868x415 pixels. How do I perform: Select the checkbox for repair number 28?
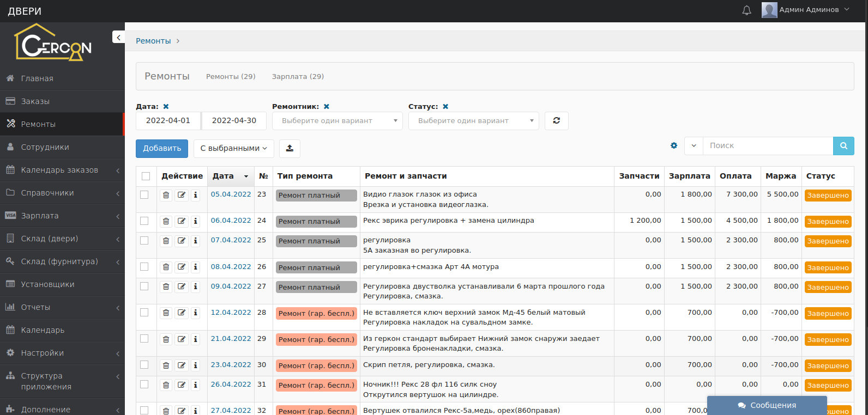[x=144, y=313]
